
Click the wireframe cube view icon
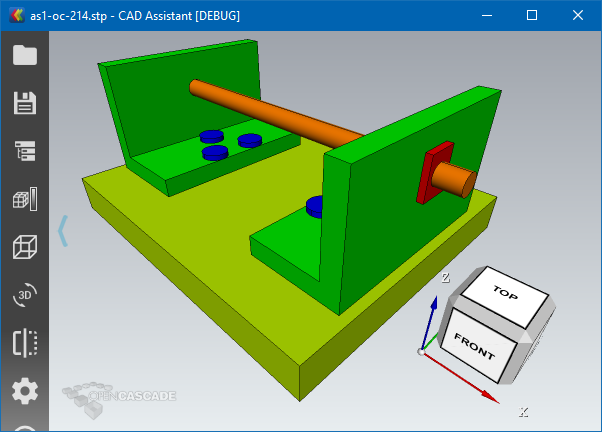tap(24, 247)
